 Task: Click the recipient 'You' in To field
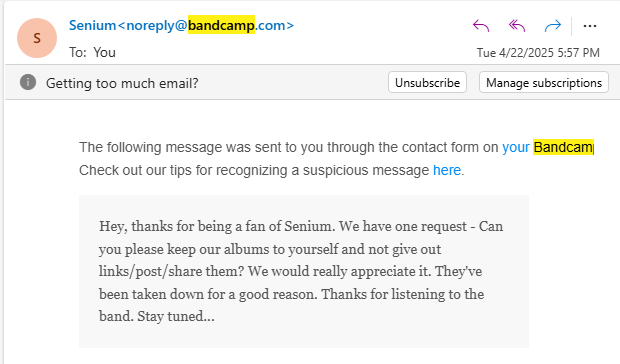tap(104, 52)
